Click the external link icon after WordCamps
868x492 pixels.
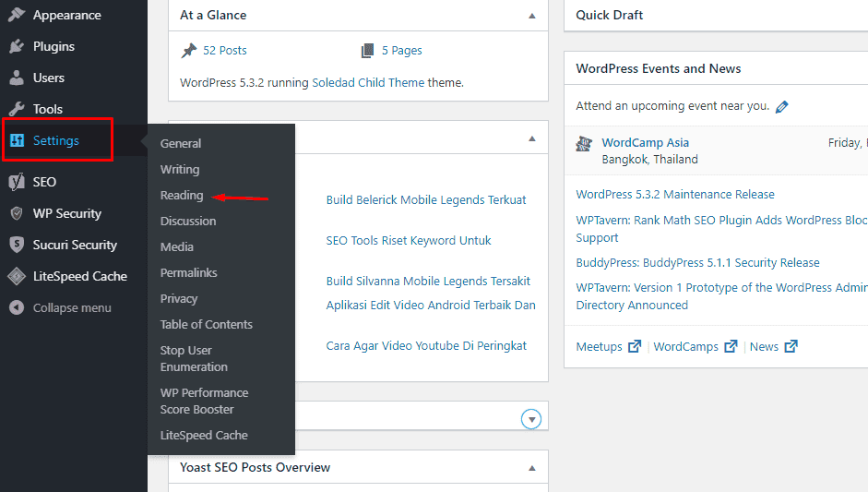[731, 346]
